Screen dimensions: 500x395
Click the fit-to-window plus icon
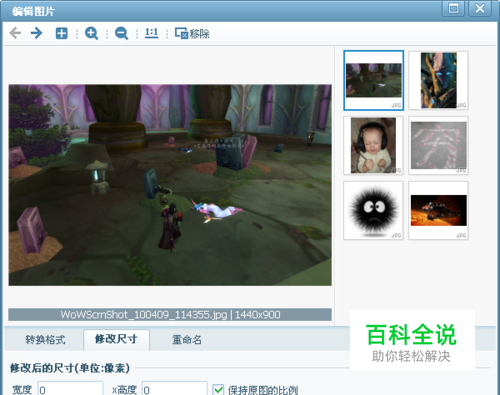click(x=62, y=34)
